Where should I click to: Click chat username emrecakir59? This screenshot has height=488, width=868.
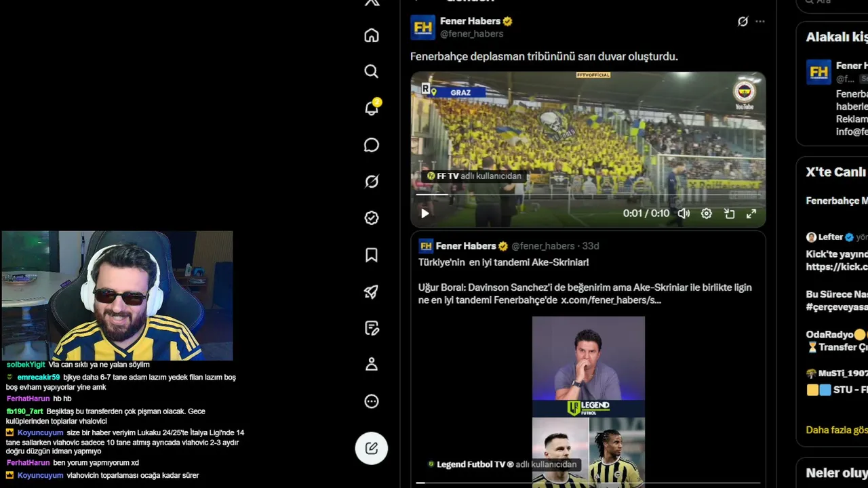coord(39,378)
